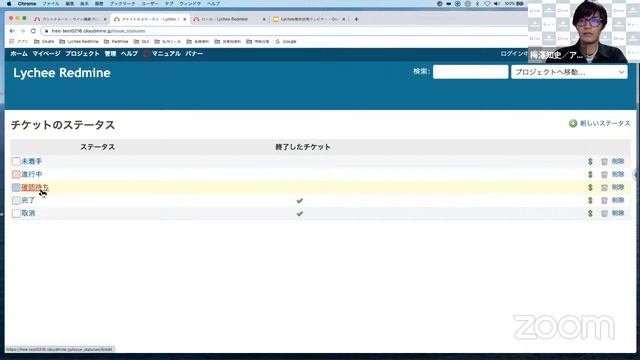Click the sort handle on the 進行中 row
The width and height of the screenshot is (640, 360).
pyautogui.click(x=590, y=175)
